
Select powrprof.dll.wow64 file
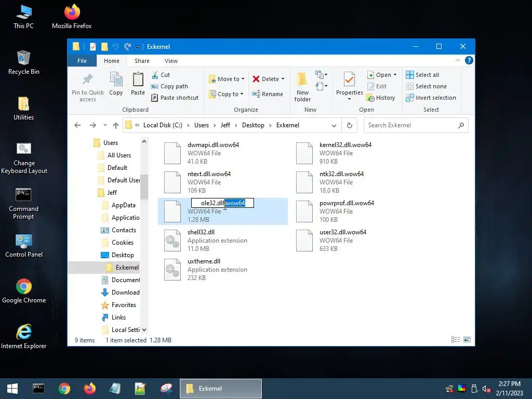point(354,211)
